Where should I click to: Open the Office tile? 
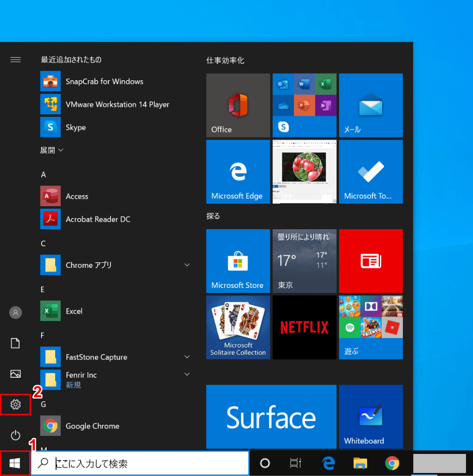tap(238, 105)
